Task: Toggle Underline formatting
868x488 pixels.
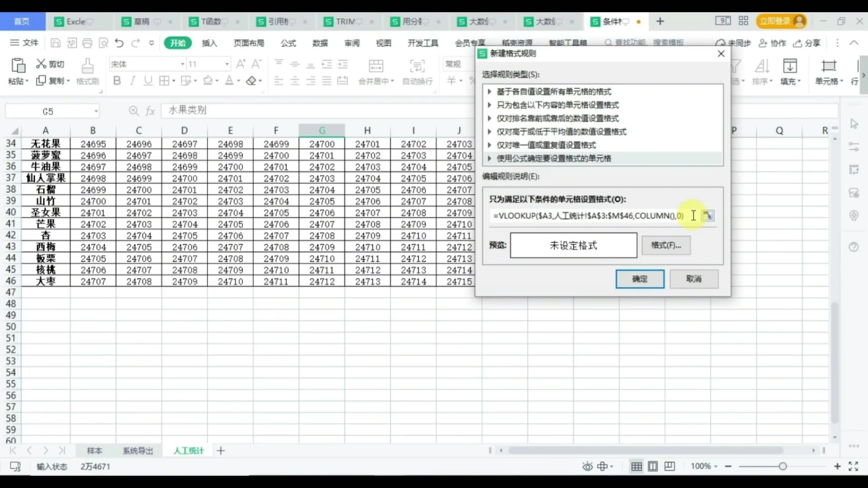Action: click(148, 81)
